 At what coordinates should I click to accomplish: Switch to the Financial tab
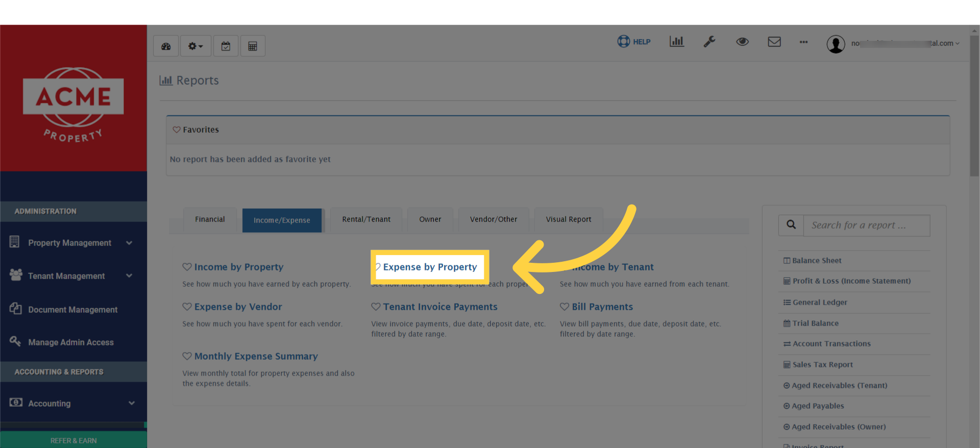pos(210,219)
